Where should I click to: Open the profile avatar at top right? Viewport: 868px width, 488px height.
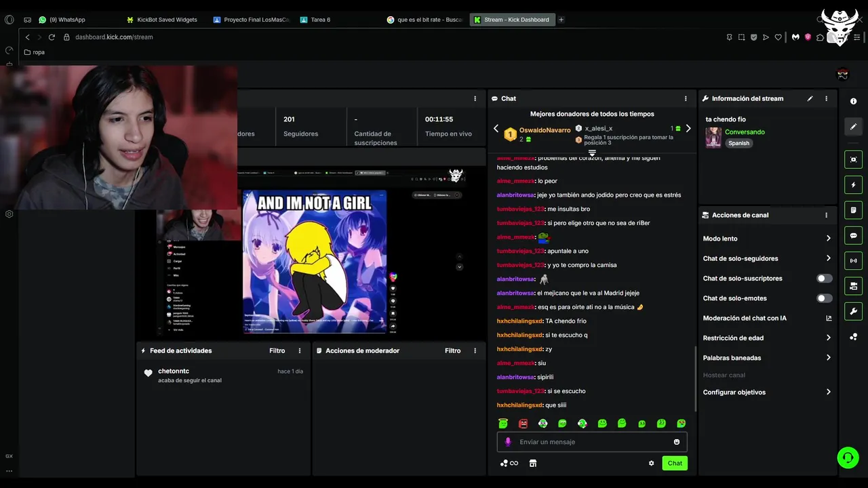tap(842, 74)
